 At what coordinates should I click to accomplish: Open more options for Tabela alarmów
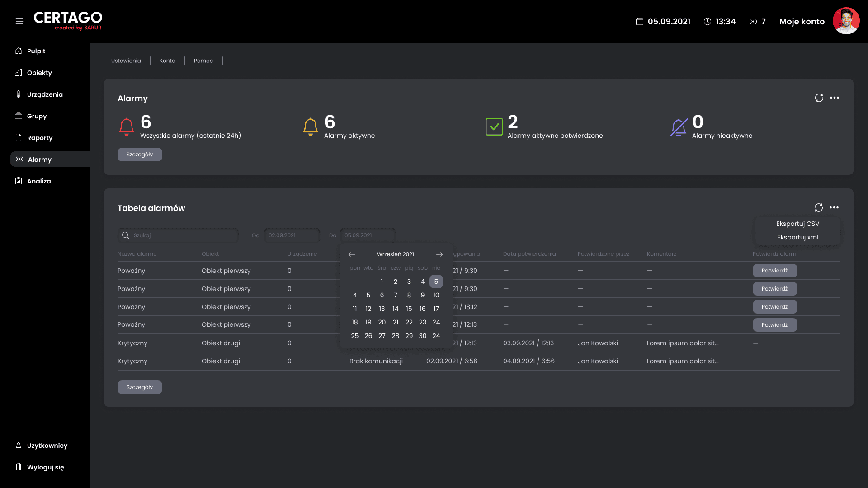pos(834,207)
